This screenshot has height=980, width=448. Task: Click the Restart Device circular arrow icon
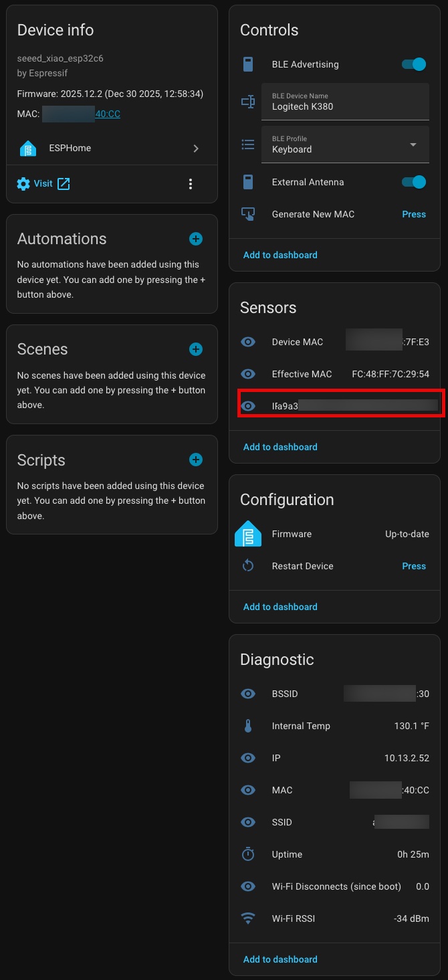coord(248,566)
